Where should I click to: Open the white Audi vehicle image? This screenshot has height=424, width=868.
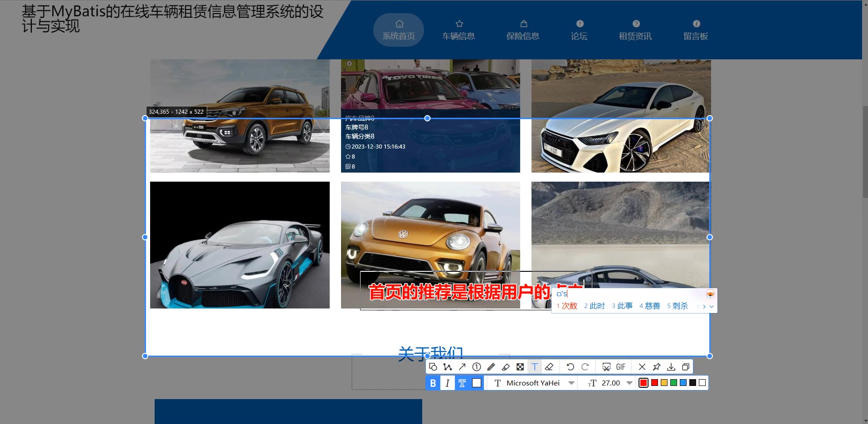pyautogui.click(x=621, y=116)
